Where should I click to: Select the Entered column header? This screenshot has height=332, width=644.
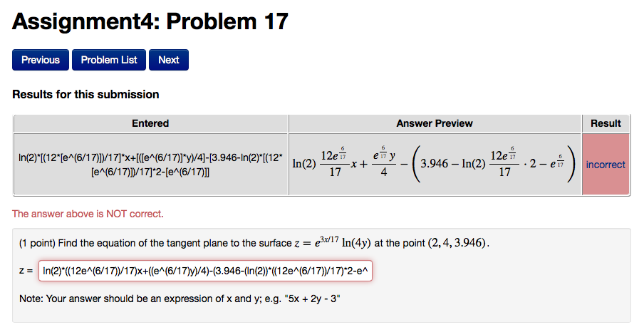pyautogui.click(x=150, y=123)
